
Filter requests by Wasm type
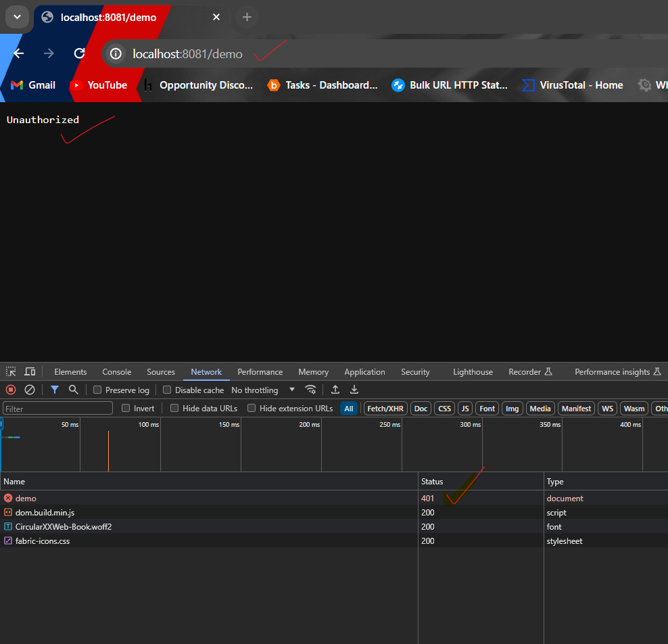click(x=634, y=409)
